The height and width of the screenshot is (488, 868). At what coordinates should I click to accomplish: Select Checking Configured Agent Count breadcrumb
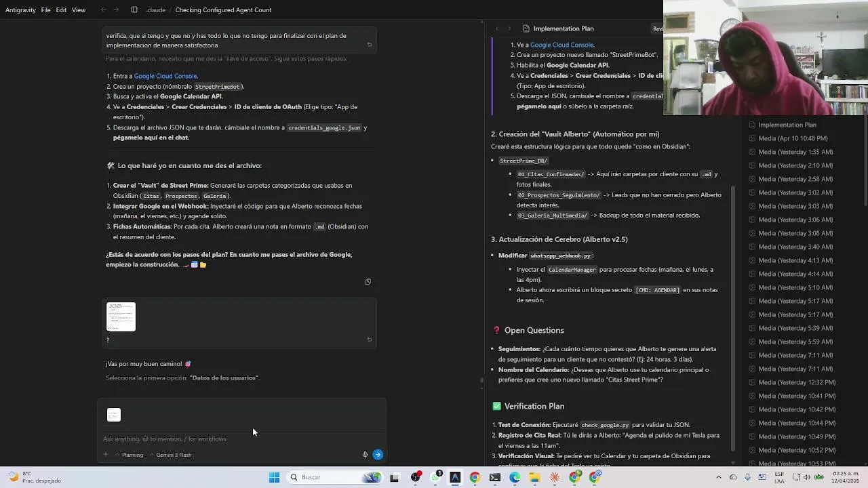click(223, 10)
